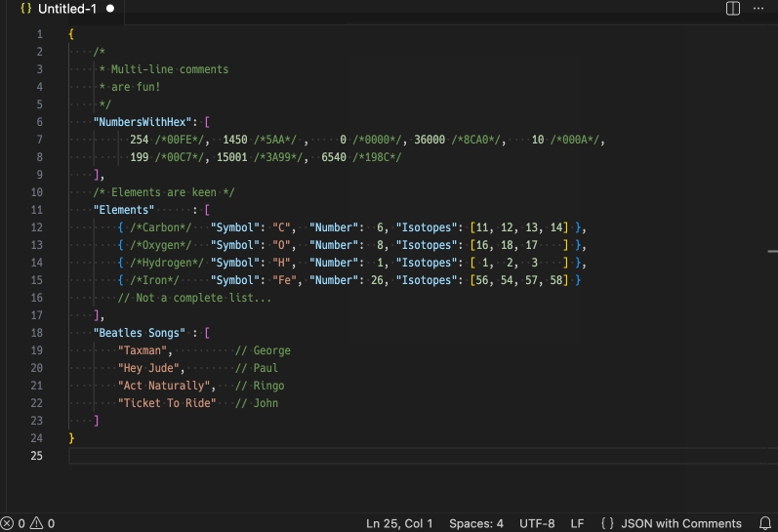
Task: Click the /*Oxygen*/ comment
Action: click(161, 245)
